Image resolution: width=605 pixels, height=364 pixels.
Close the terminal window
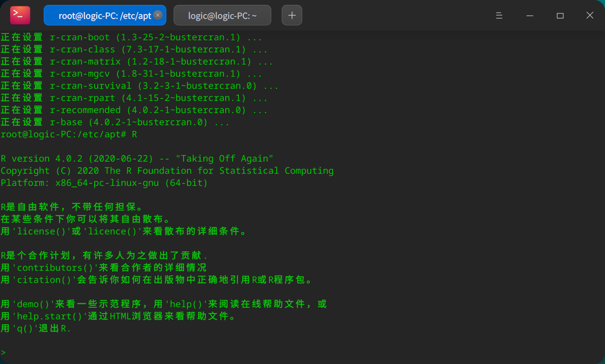(x=590, y=16)
